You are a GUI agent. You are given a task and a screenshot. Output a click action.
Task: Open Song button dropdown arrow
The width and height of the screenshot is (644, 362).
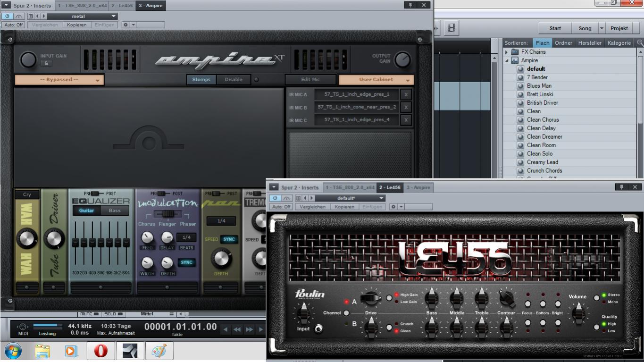[x=602, y=28]
